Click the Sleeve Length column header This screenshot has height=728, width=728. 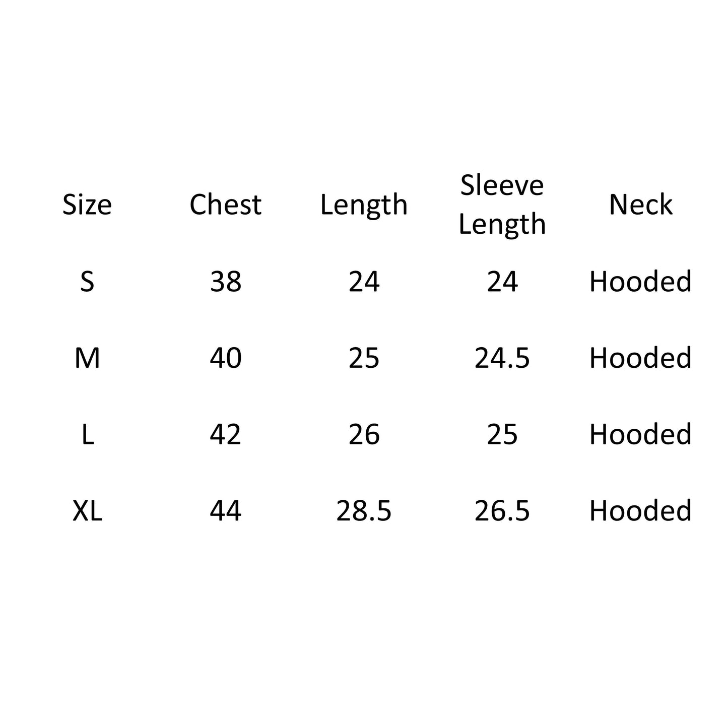502,205
